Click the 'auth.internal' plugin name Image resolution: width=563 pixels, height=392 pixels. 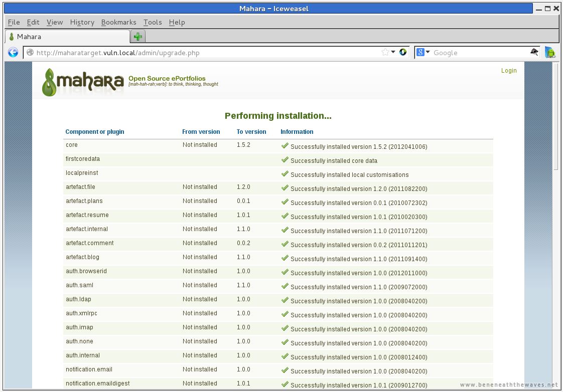click(x=83, y=355)
